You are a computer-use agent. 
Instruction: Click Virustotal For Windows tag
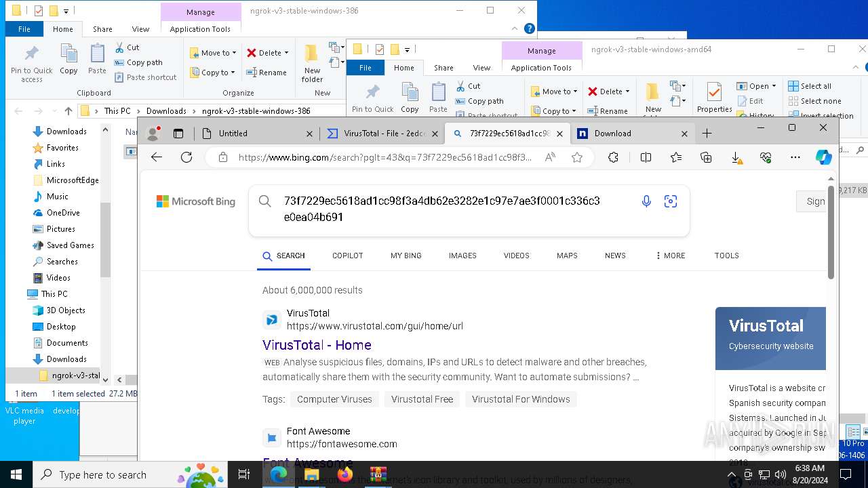point(521,399)
